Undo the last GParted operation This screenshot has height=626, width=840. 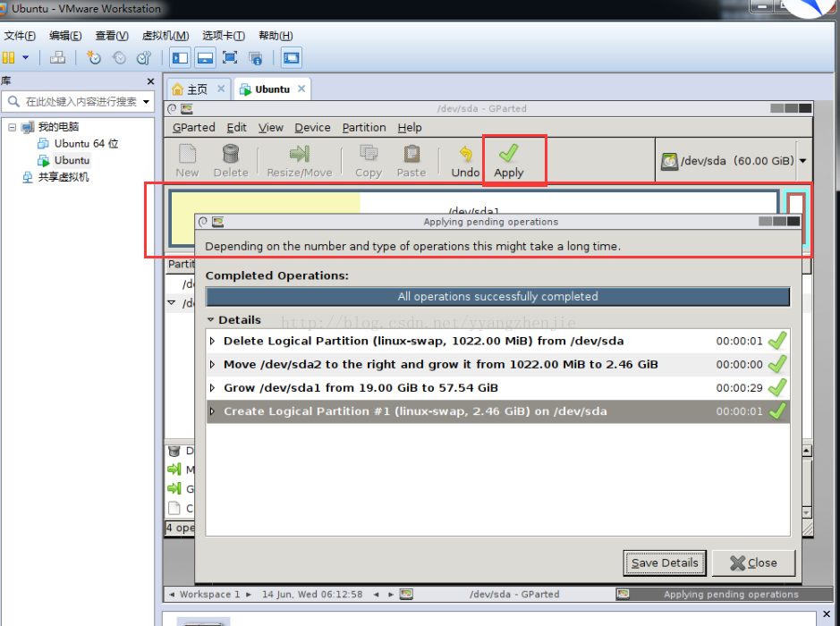(465, 161)
